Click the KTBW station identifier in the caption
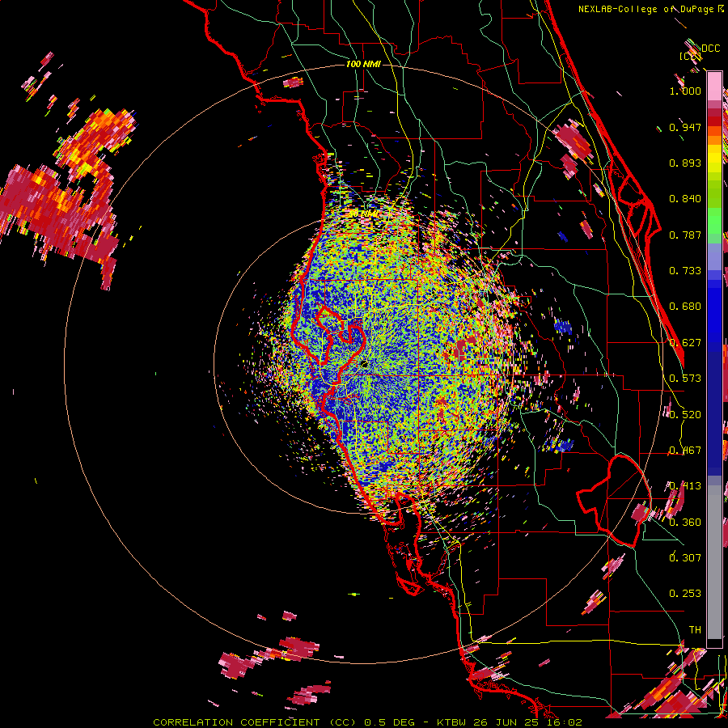The width and height of the screenshot is (728, 728). pos(452,722)
